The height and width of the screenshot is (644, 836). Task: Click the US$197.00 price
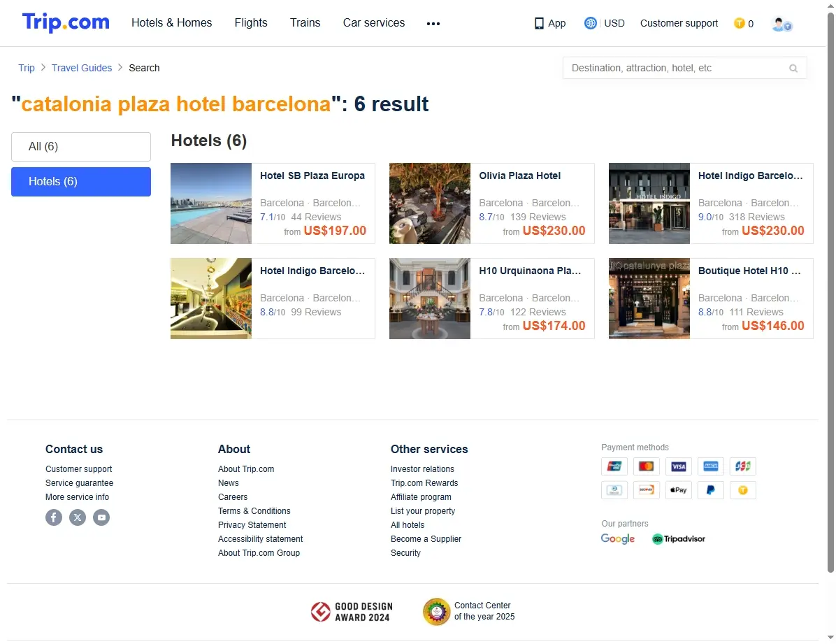coord(335,231)
